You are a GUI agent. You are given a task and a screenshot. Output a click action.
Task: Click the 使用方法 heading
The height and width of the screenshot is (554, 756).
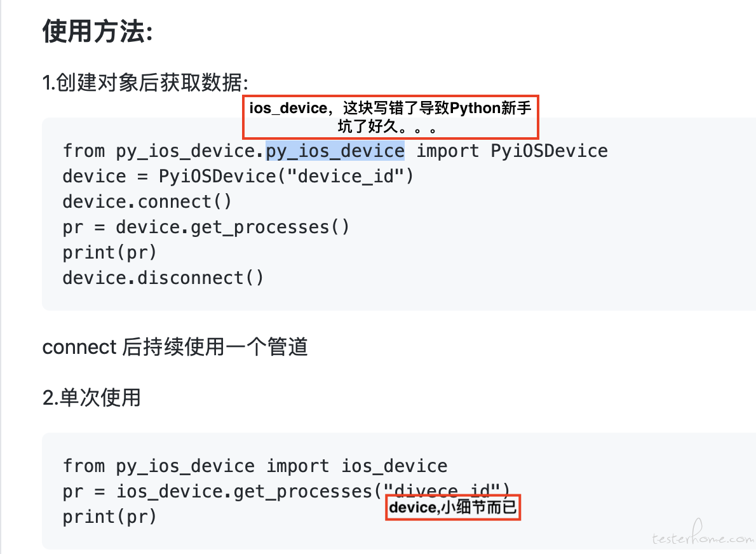pos(98,32)
